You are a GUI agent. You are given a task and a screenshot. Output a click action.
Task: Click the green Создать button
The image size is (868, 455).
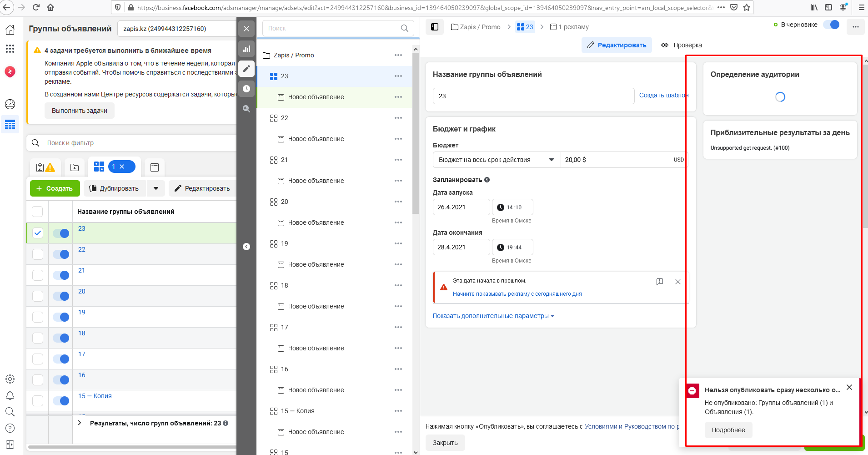(x=55, y=188)
